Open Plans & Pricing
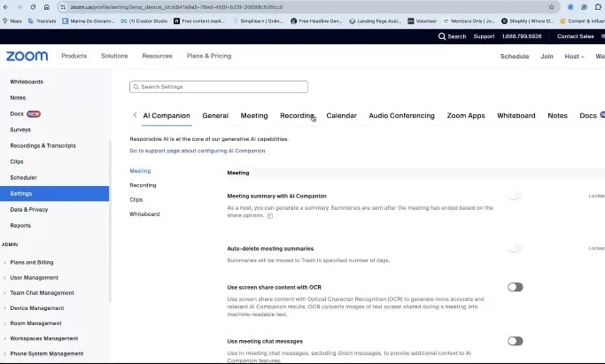 click(209, 56)
